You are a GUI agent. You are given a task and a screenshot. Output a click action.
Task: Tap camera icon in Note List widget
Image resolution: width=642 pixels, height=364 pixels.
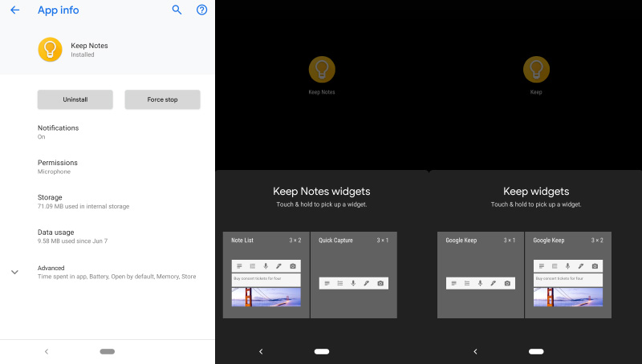coord(293,266)
